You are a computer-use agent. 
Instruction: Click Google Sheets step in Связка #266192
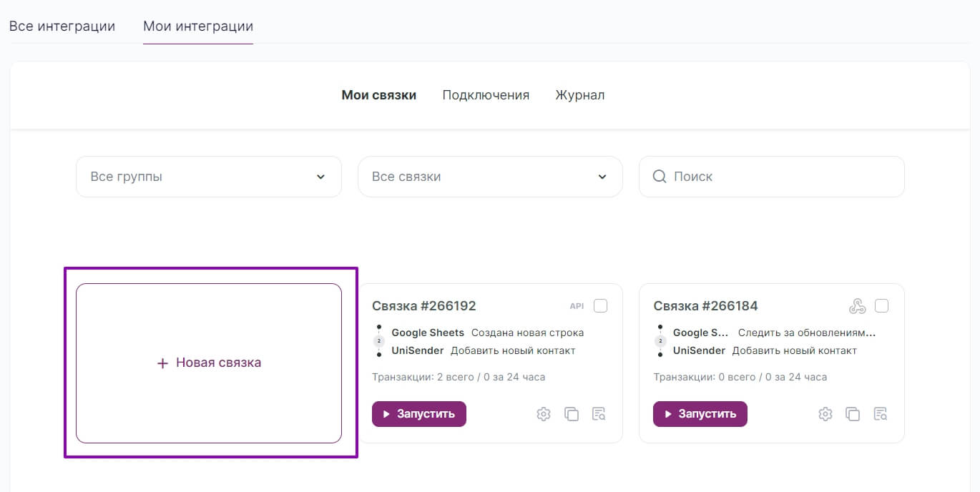428,333
